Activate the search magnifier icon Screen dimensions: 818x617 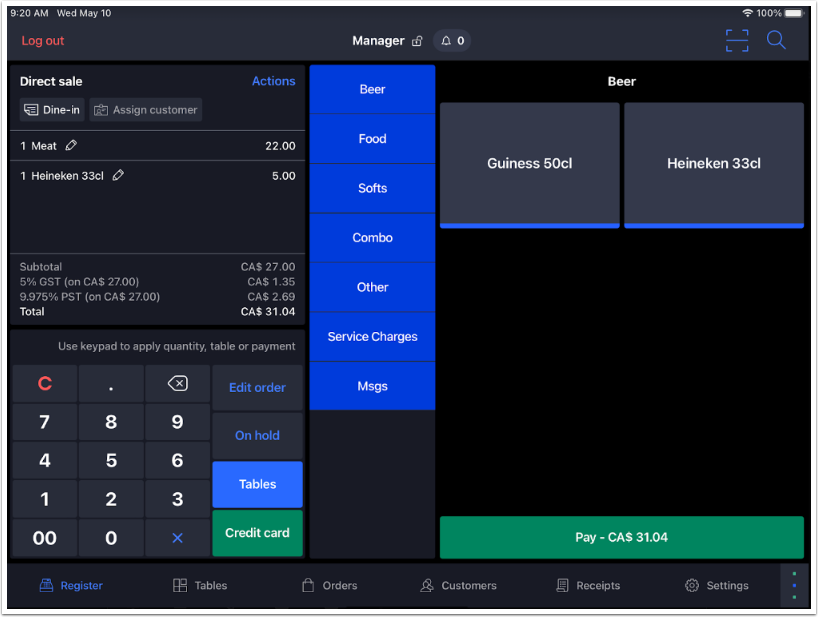click(776, 40)
